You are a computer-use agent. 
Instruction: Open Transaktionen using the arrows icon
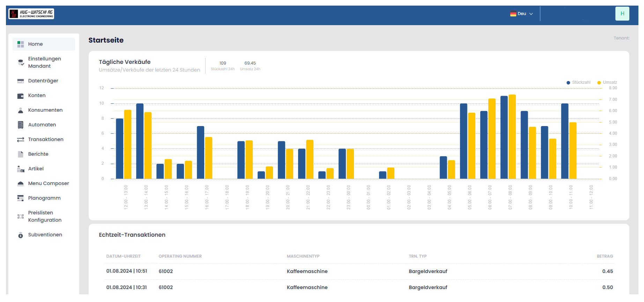pyautogui.click(x=21, y=140)
